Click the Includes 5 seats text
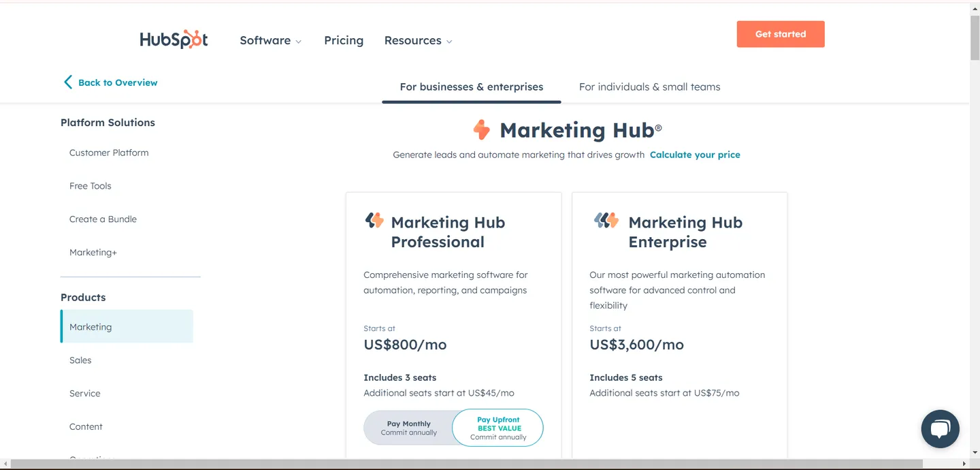Screen dimensions: 980x470 click(626, 377)
